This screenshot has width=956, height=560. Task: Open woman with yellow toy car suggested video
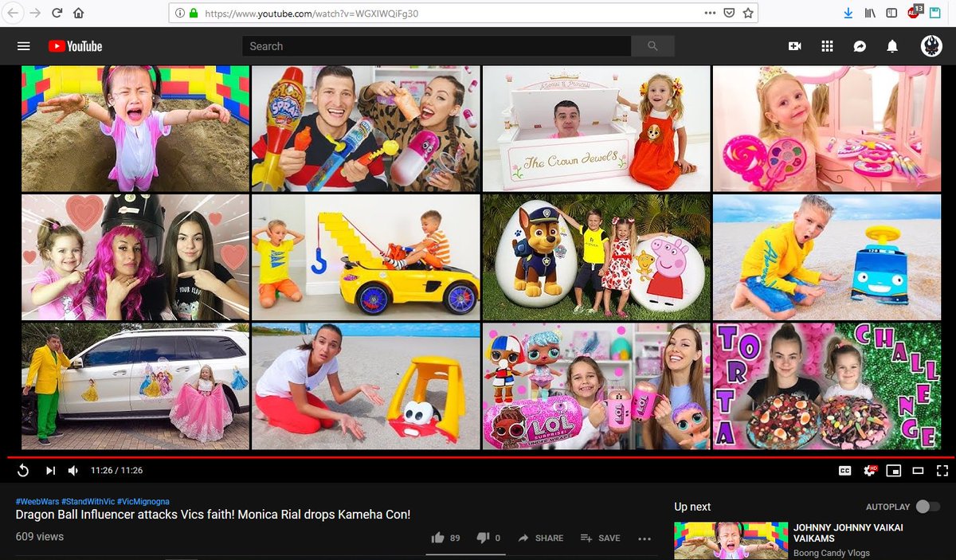pyautogui.click(x=366, y=386)
